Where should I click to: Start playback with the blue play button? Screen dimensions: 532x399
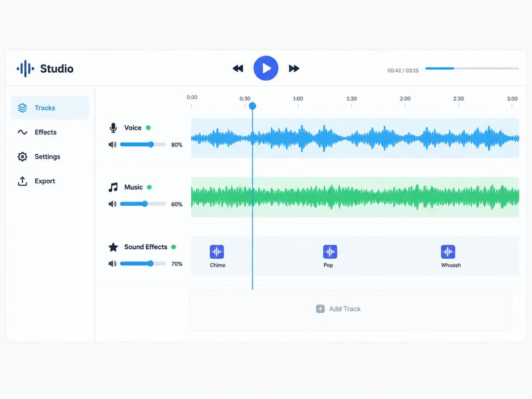tap(266, 68)
